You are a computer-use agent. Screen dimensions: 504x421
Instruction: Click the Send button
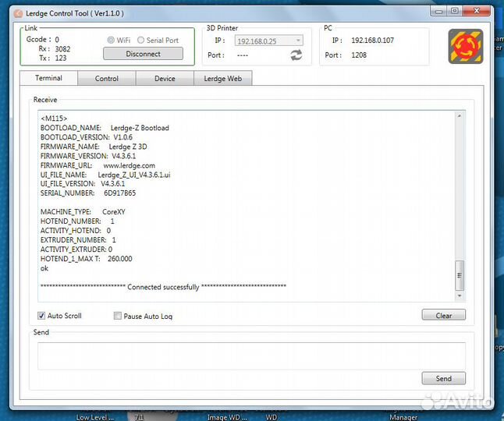(443, 378)
